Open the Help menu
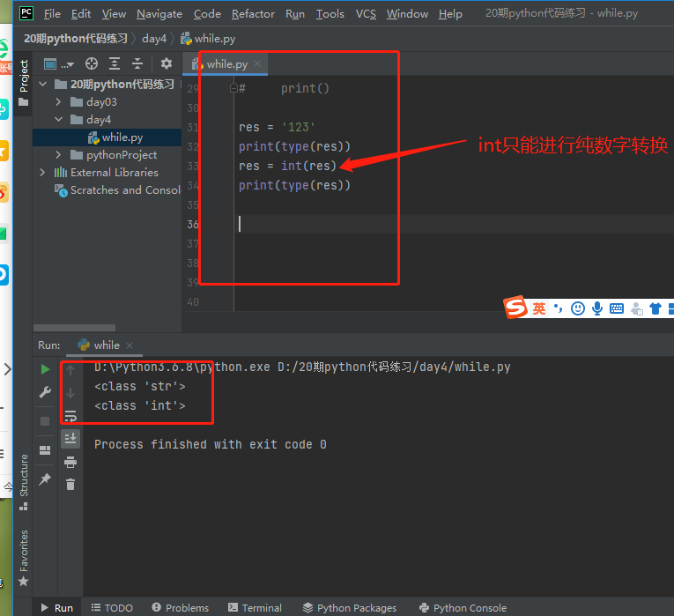674x616 pixels. tap(450, 14)
